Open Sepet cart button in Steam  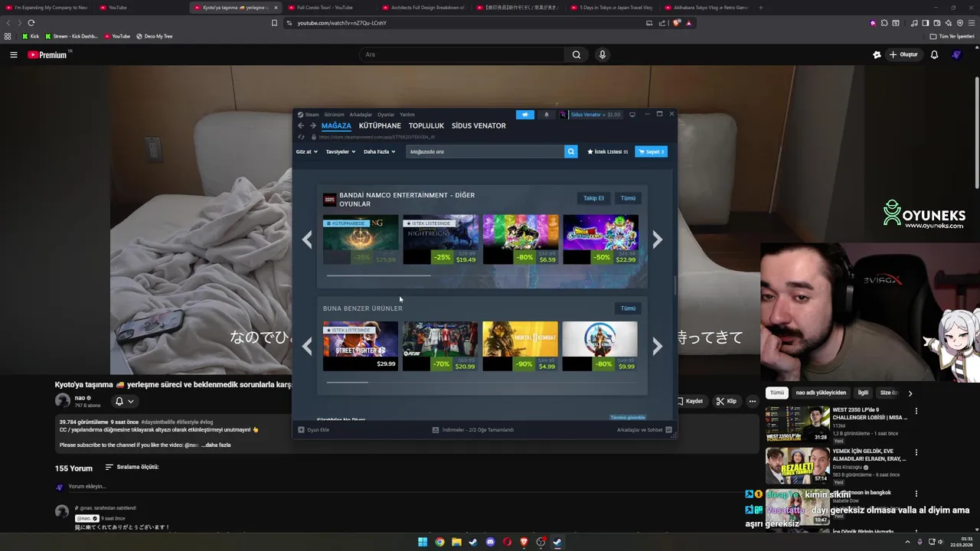click(651, 152)
